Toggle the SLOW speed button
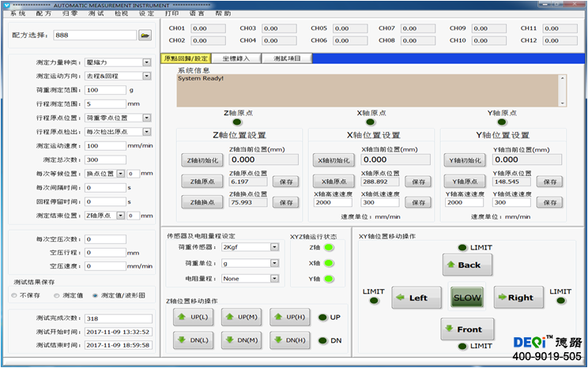This screenshot has height=368, width=588. 467,298
